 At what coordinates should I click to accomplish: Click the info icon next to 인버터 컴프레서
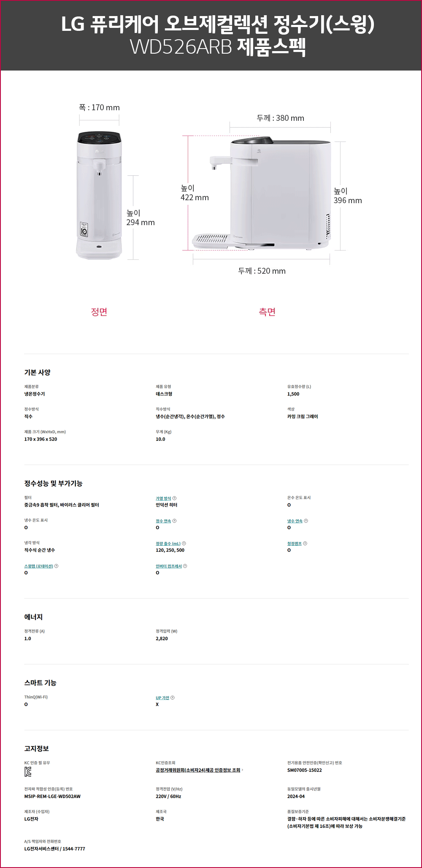(x=185, y=566)
